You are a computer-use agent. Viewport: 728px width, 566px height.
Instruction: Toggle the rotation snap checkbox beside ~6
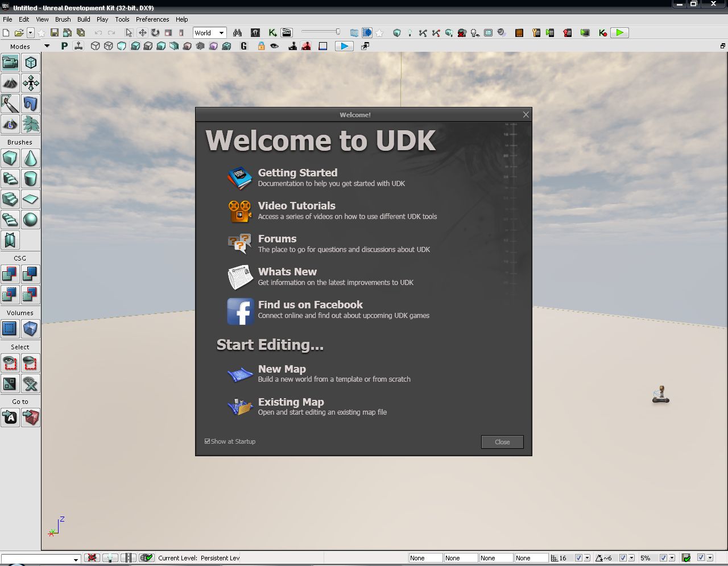click(x=623, y=558)
